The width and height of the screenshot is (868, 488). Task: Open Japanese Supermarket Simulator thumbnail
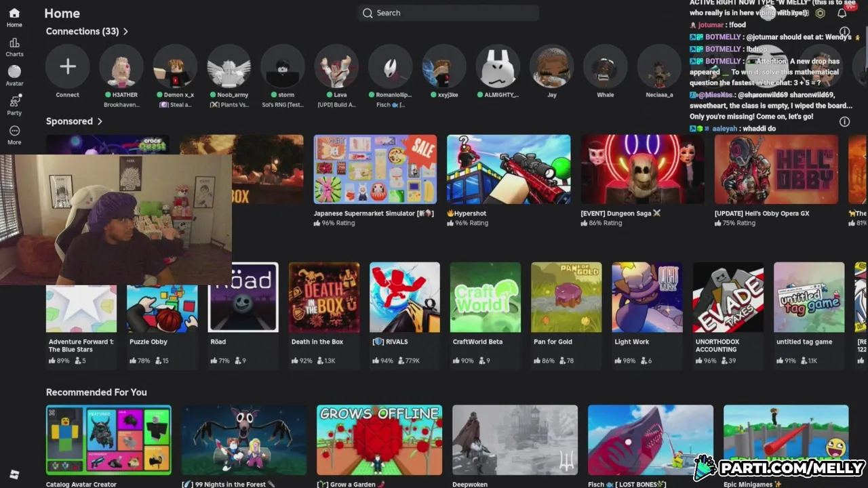(x=375, y=169)
